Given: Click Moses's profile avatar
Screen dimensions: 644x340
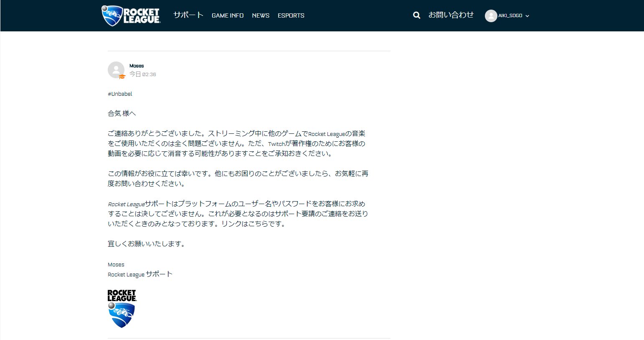Looking at the screenshot, I should tap(116, 70).
